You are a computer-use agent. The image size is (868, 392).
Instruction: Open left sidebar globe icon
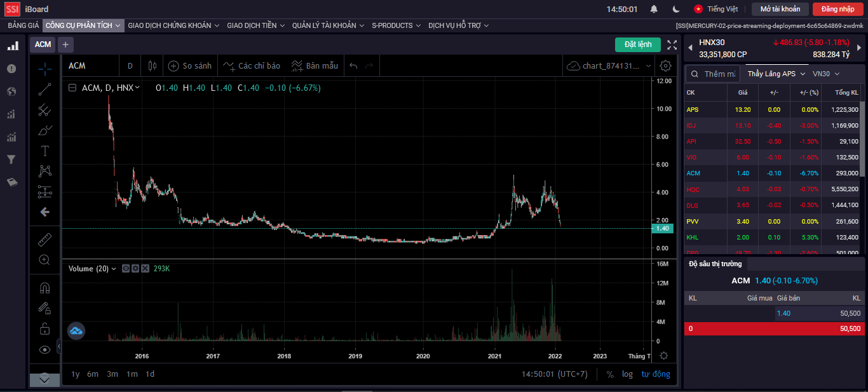11,91
